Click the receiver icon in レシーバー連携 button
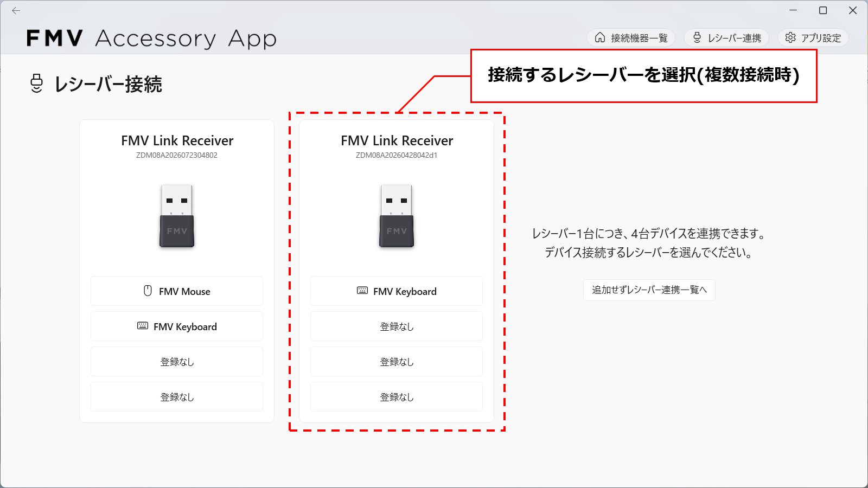Screen dimensions: 868x488 [697, 37]
